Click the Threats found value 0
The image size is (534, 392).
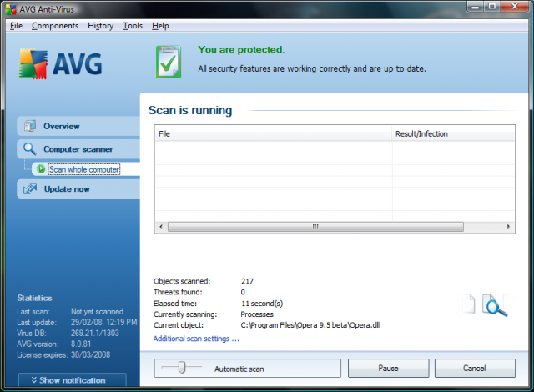pos(243,292)
